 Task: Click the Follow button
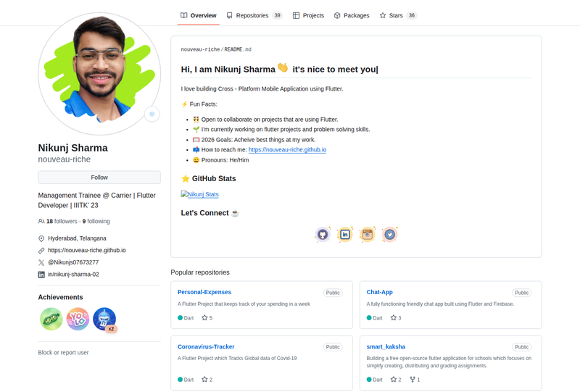[99, 178]
